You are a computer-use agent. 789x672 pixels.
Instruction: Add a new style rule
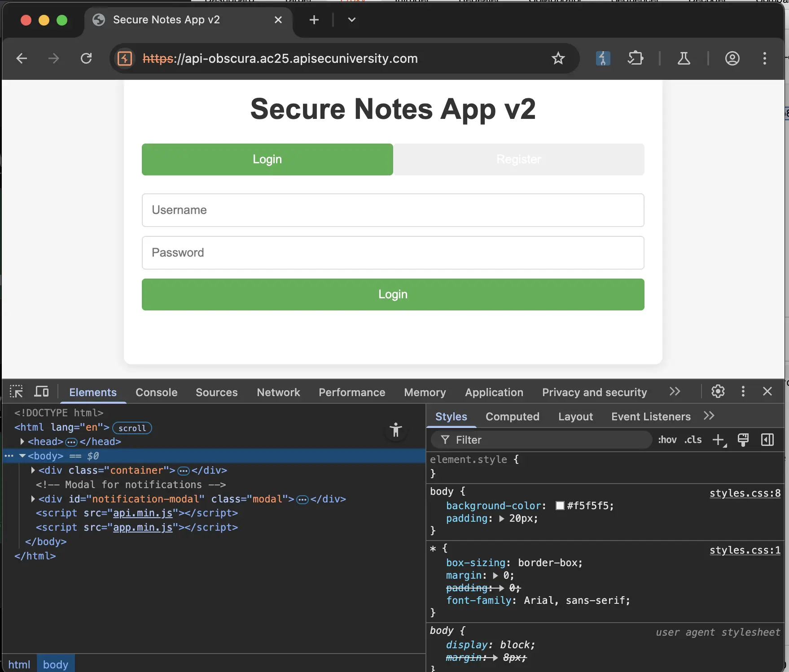pyautogui.click(x=719, y=440)
